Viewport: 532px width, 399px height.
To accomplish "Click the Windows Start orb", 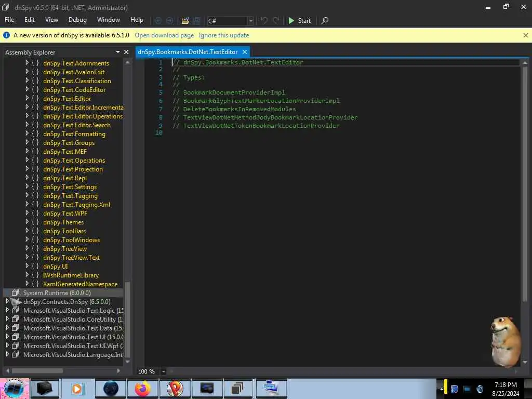I will 15,389.
